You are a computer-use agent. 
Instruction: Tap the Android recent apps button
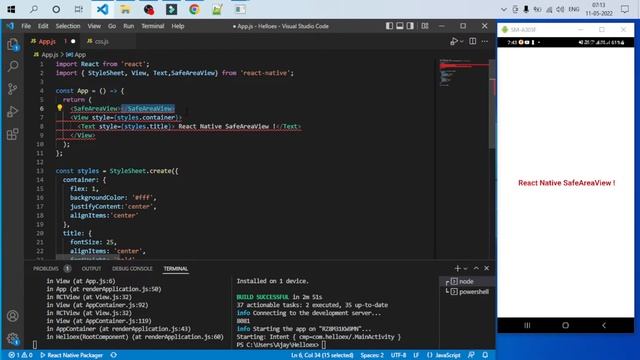[x=527, y=325]
